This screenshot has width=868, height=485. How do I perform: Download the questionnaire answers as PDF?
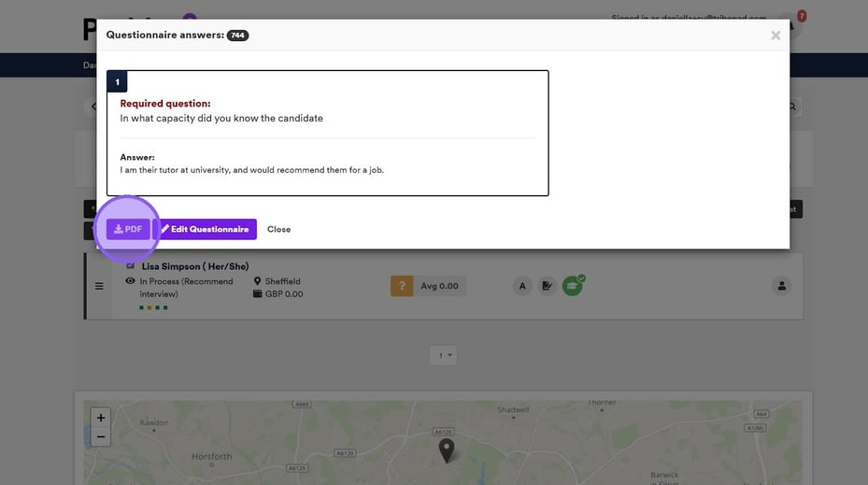click(128, 229)
